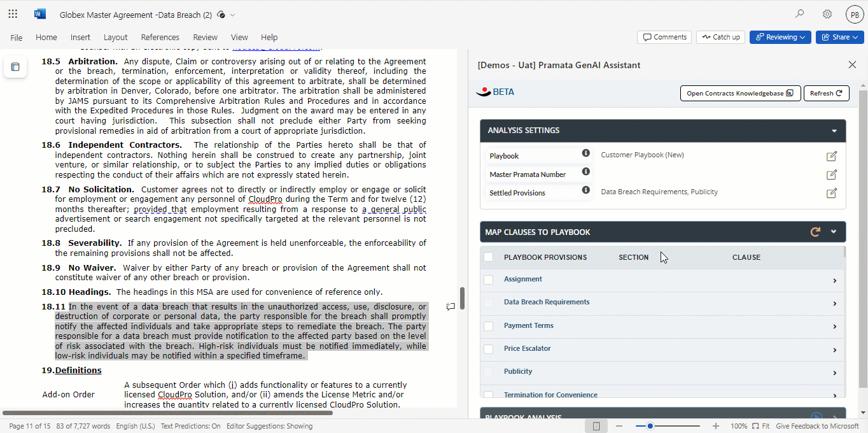
Task: Click the Fit to width button
Action: (x=761, y=426)
